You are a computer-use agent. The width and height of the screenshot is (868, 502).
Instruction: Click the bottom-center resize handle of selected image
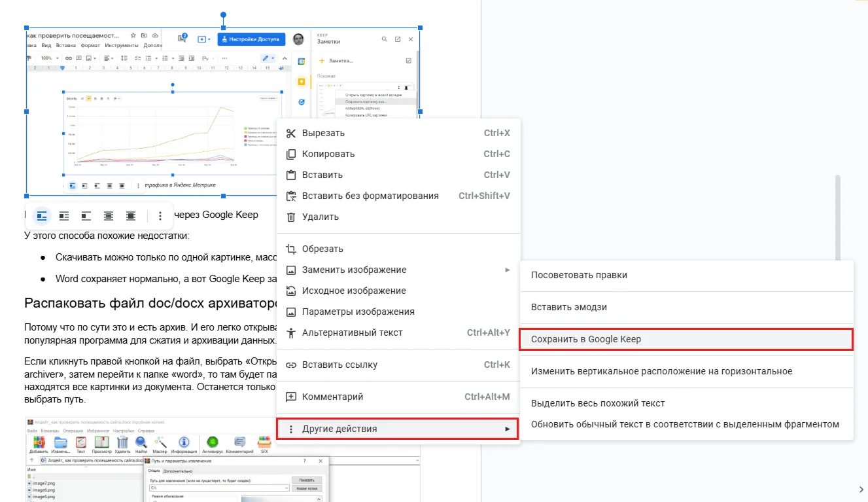pos(224,196)
